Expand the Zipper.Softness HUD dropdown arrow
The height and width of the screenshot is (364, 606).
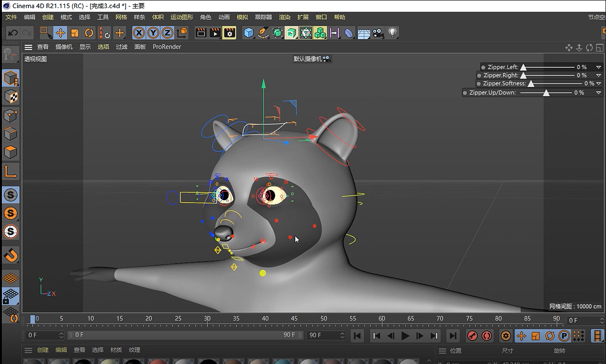(x=598, y=83)
